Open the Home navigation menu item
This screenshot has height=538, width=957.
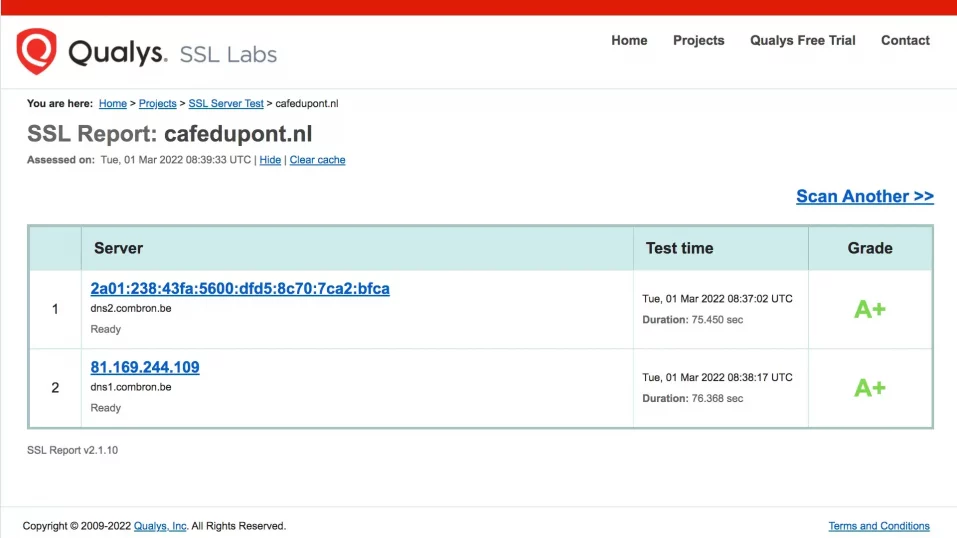[629, 40]
